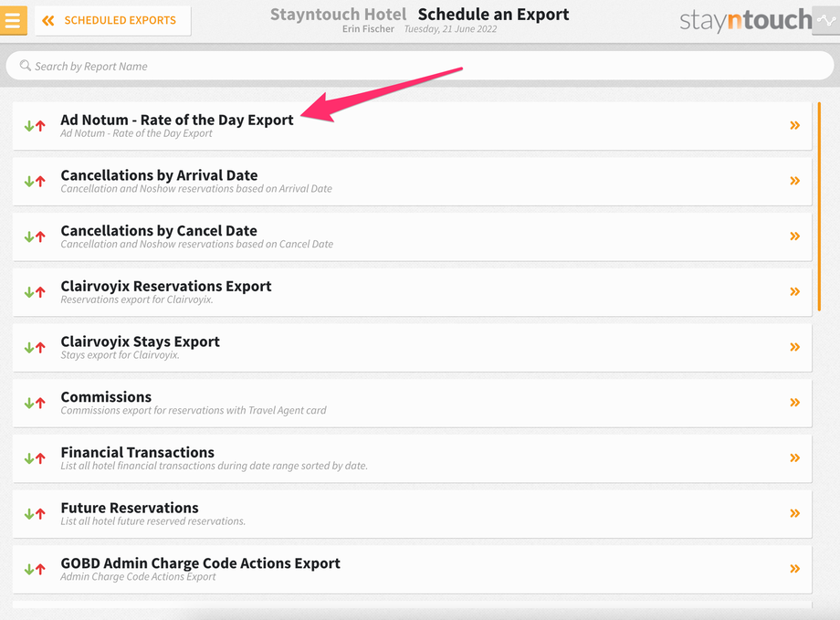Image resolution: width=840 pixels, height=620 pixels.
Task: Click export arrows icon for GOBD Admin Charge Code
Action: tap(35, 569)
